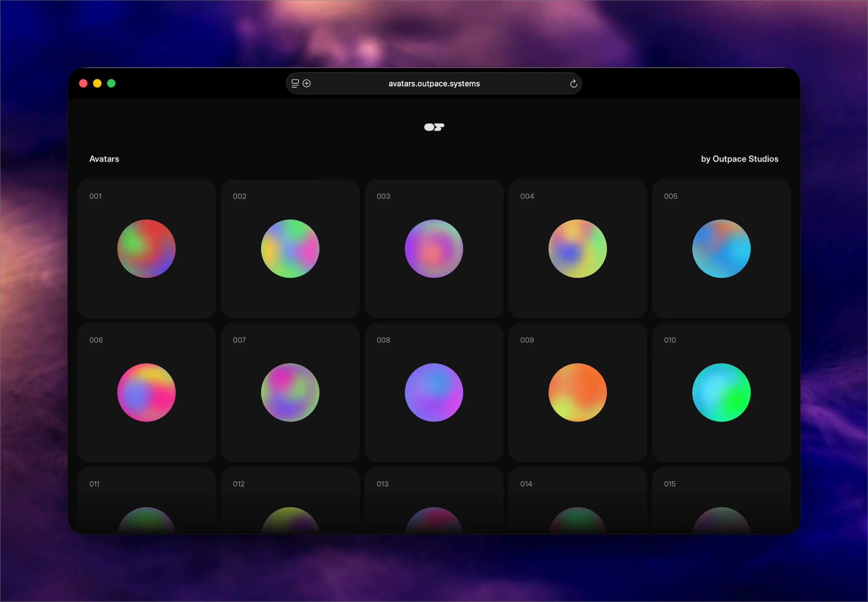The image size is (868, 602).
Task: Choose the cyan-green avatar 010 orb
Action: pyautogui.click(x=721, y=392)
